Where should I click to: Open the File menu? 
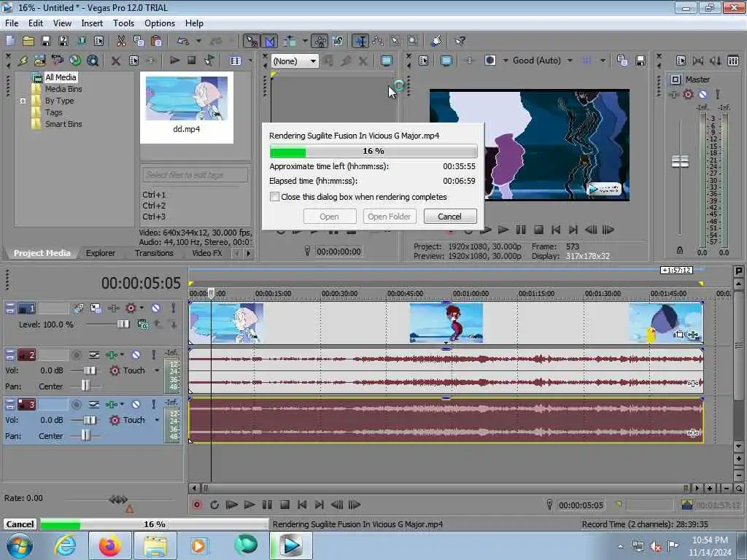(x=12, y=23)
